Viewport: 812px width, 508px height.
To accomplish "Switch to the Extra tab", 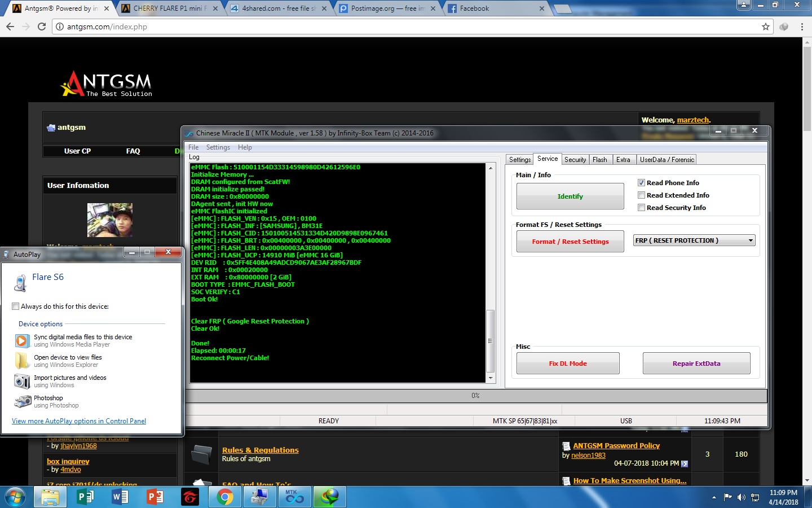I will tap(623, 160).
